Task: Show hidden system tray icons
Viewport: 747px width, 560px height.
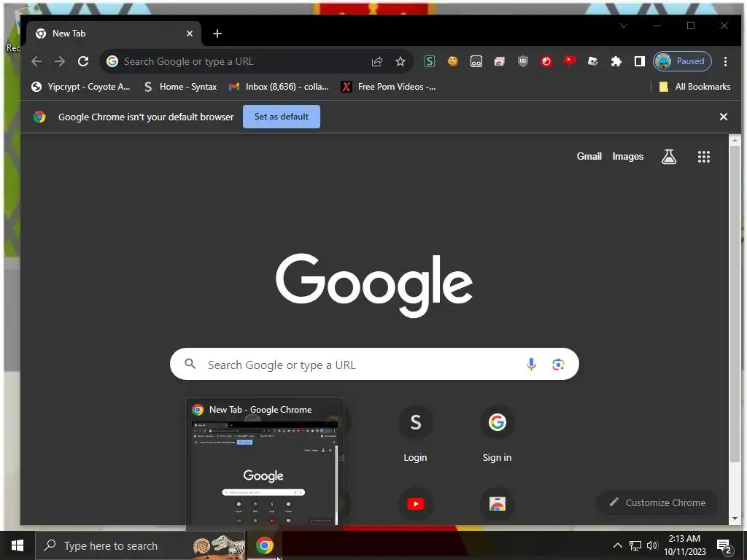Action: pos(617,545)
